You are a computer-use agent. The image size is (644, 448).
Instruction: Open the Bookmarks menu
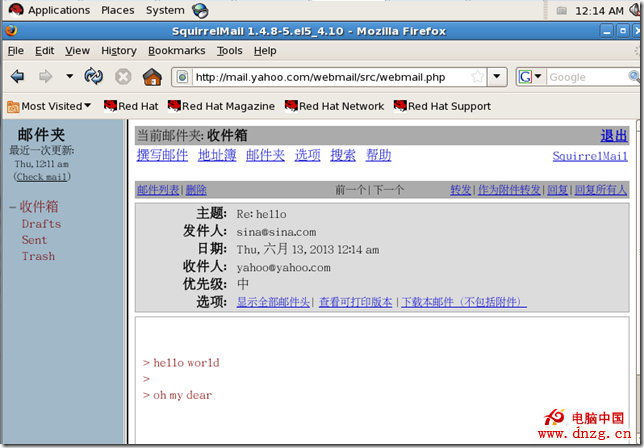coord(177,51)
